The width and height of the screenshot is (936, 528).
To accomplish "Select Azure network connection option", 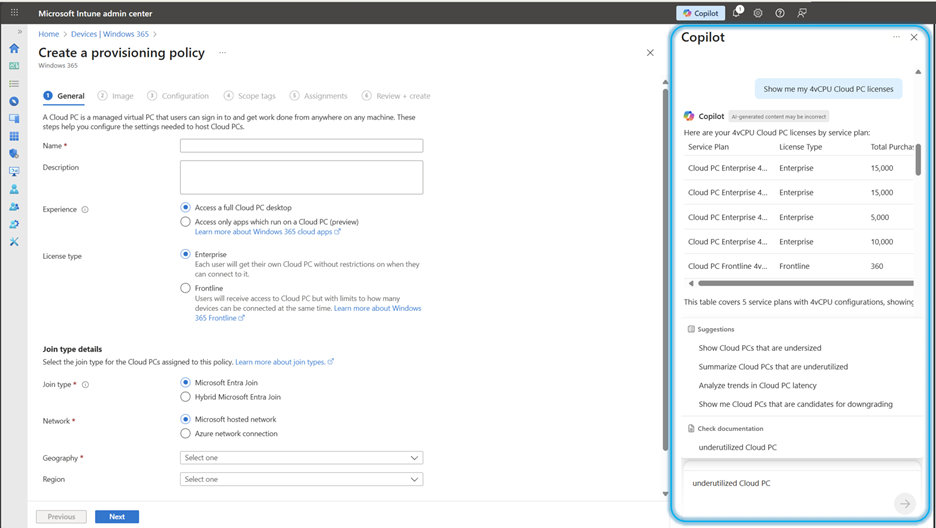I will click(185, 434).
